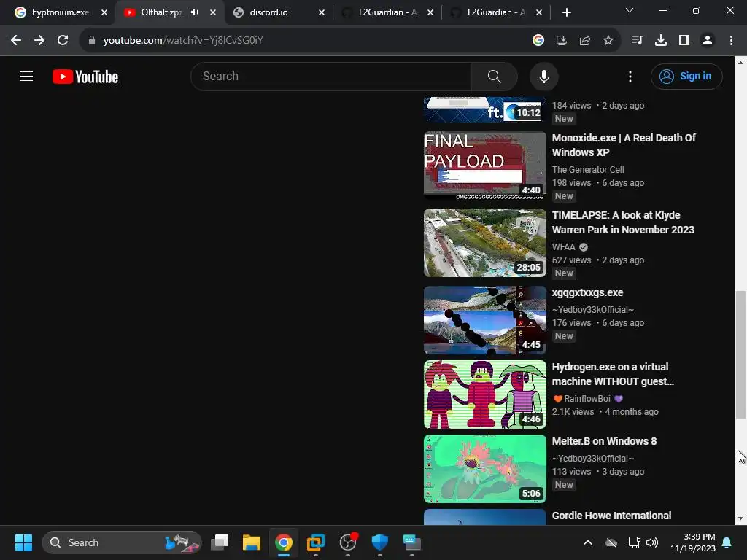747x560 pixels.
Task: Bookmark this tab with star icon
Action: [608, 41]
